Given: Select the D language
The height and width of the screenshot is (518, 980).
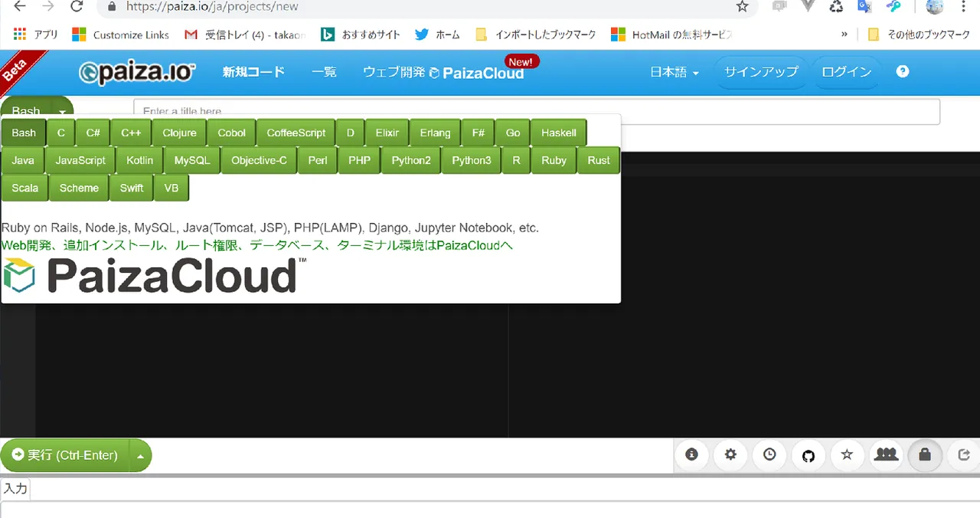Looking at the screenshot, I should tap(351, 133).
